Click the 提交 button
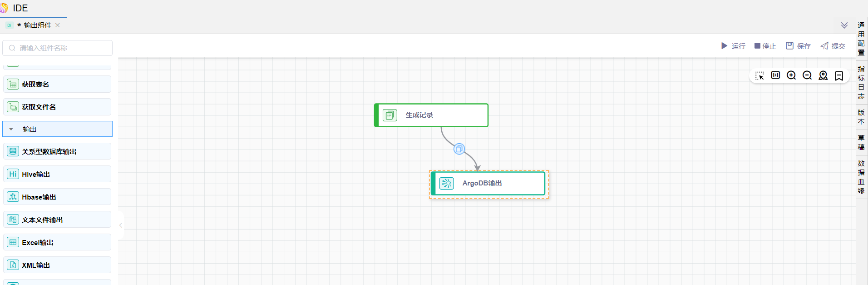Screen dimensions: 868x285 pos(833,46)
